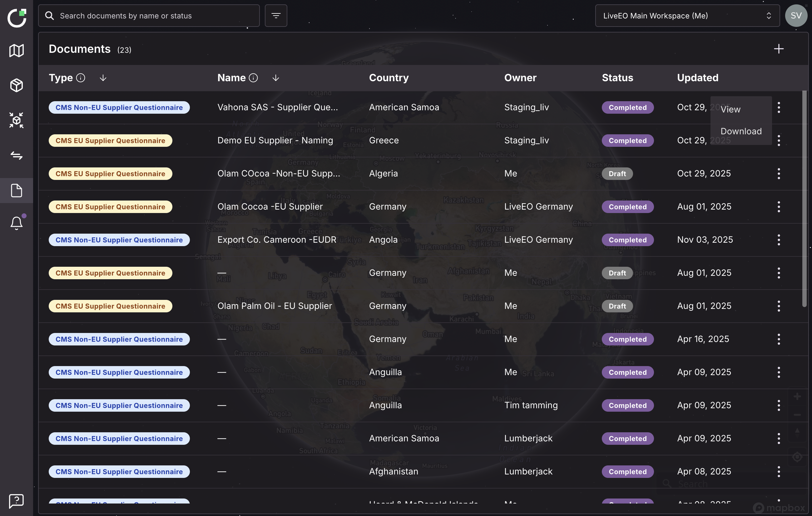The image size is (812, 516).
Task: Open the Documents page sidebar icon
Action: click(x=16, y=191)
